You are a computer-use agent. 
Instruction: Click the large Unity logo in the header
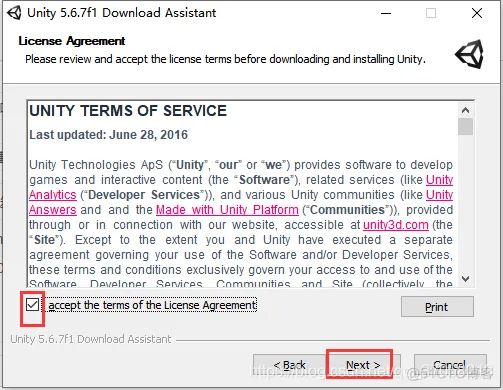coord(470,54)
